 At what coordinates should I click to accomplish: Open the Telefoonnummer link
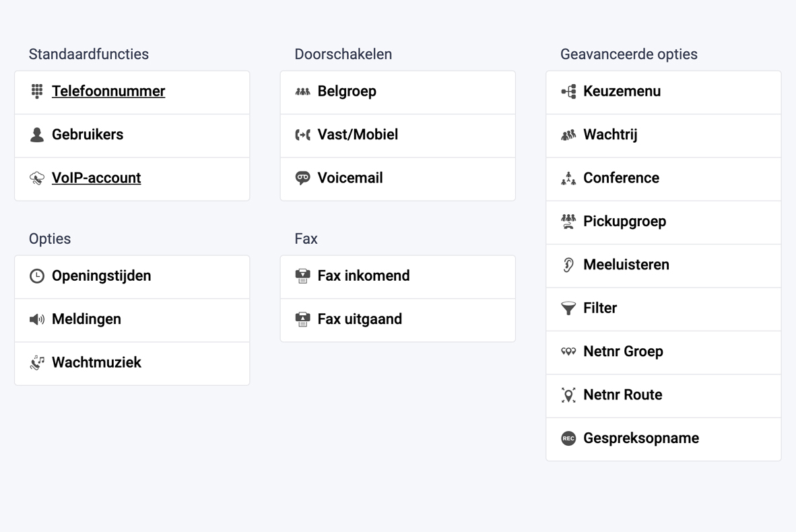click(x=108, y=91)
